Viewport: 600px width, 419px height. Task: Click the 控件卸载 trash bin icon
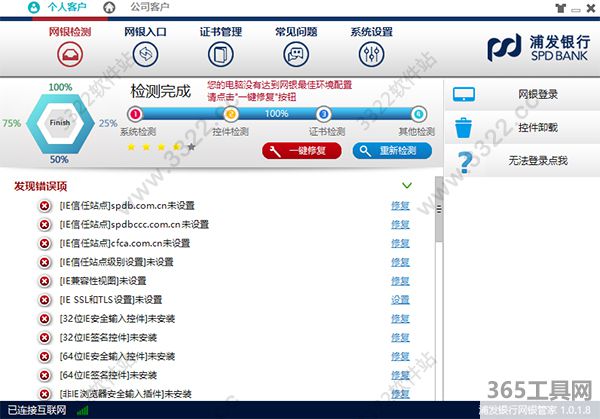(464, 128)
